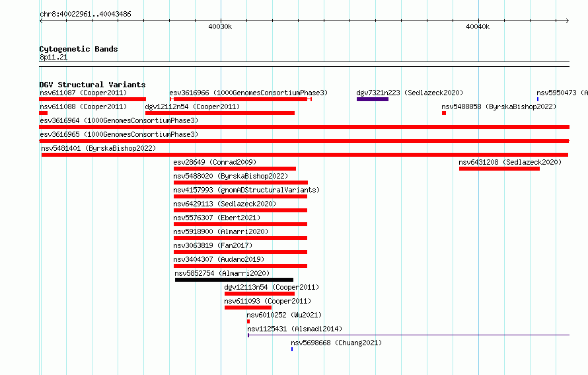Click the 40040k ruler tick label
588x375 pixels.
478,26
